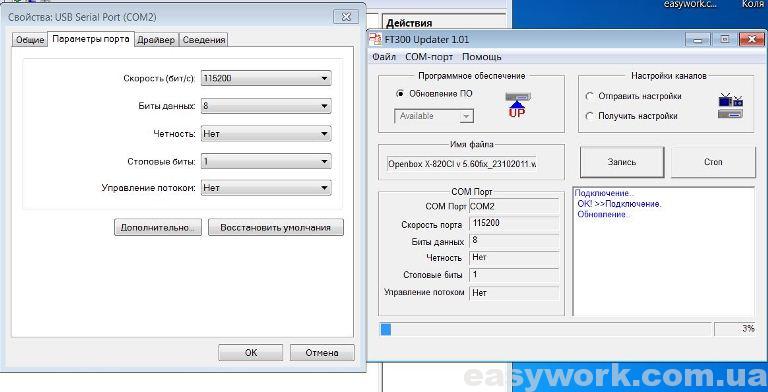Open the Управление потоком dropdown
The width and height of the screenshot is (768, 392).
(266, 188)
